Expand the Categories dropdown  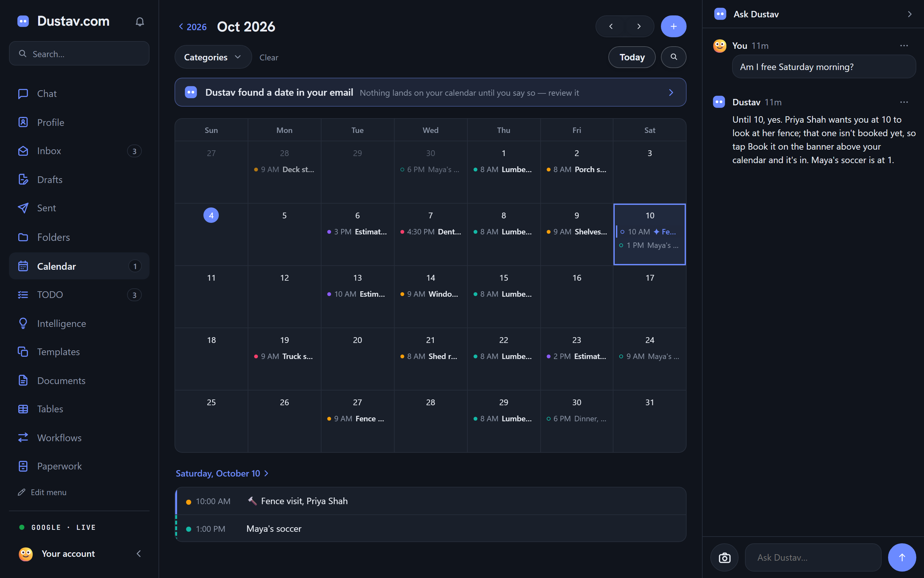pyautogui.click(x=213, y=57)
